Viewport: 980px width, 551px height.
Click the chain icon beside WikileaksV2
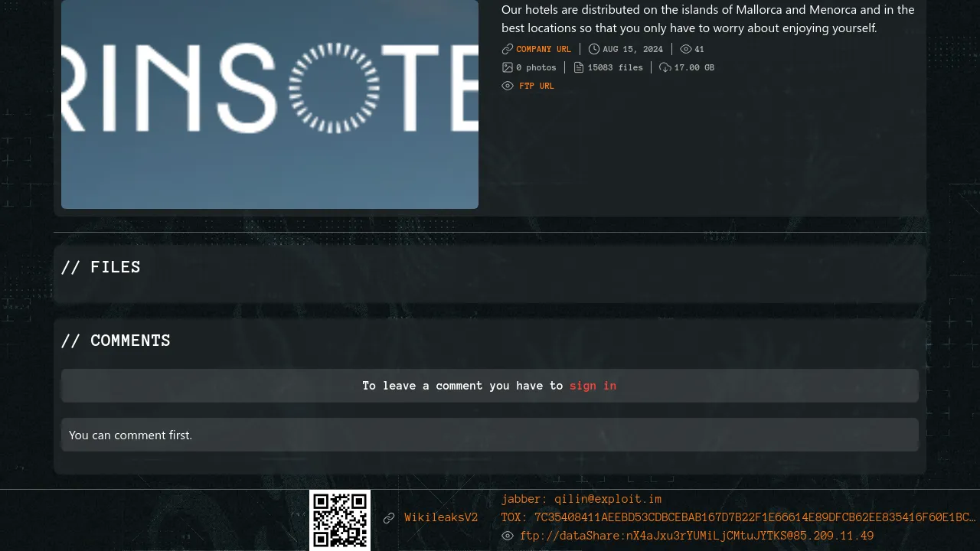389,518
